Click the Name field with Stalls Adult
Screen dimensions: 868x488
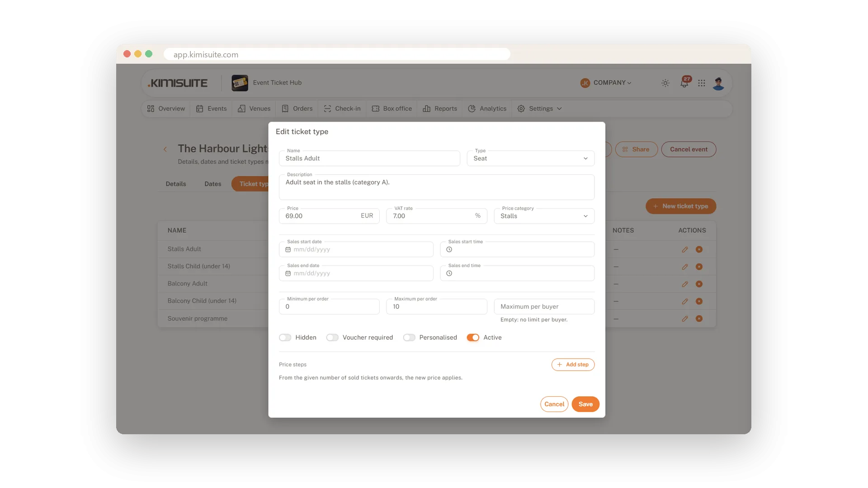pos(369,159)
